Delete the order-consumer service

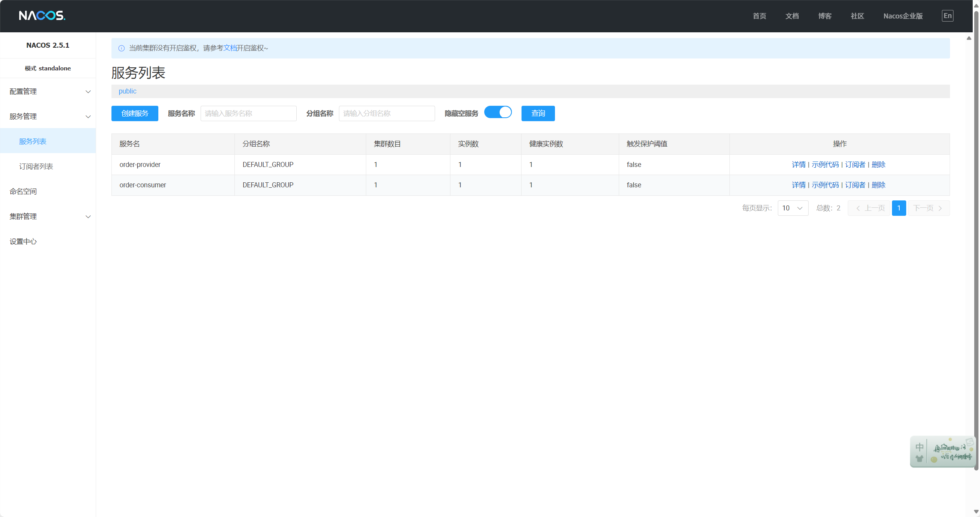coord(878,185)
